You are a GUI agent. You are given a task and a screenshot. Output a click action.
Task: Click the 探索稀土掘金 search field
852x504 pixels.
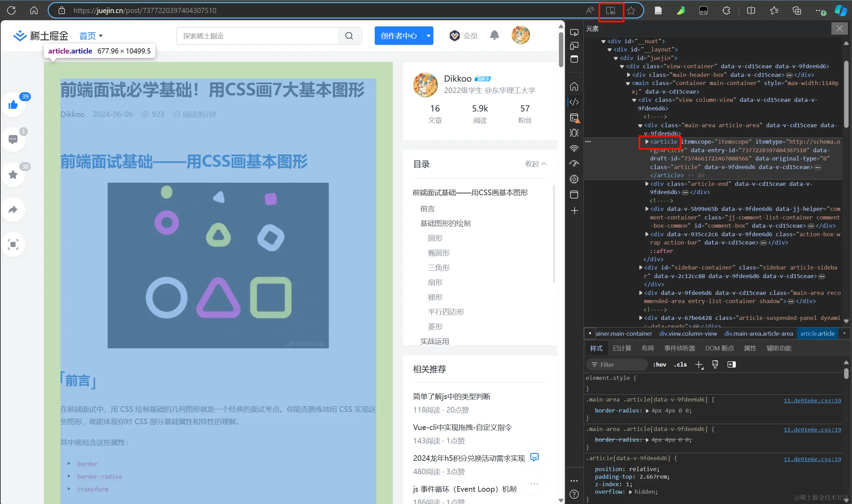[257, 36]
